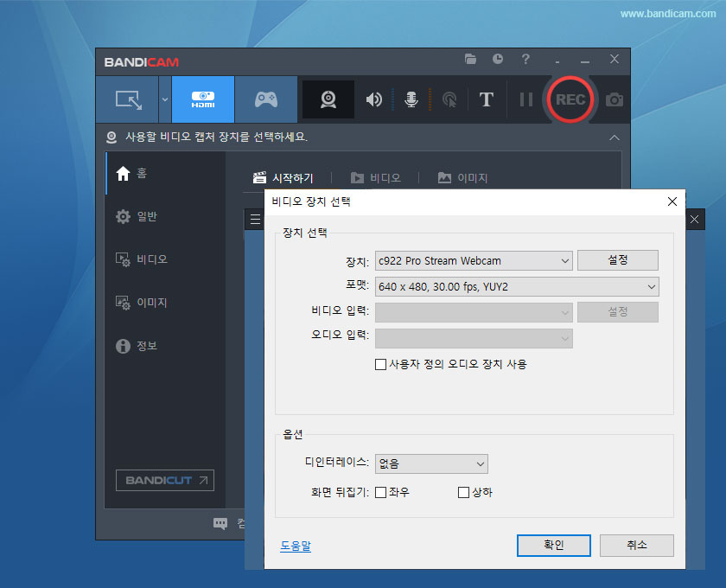Switch to the 시작하기 tab
This screenshot has width=726, height=588.
click(x=283, y=178)
